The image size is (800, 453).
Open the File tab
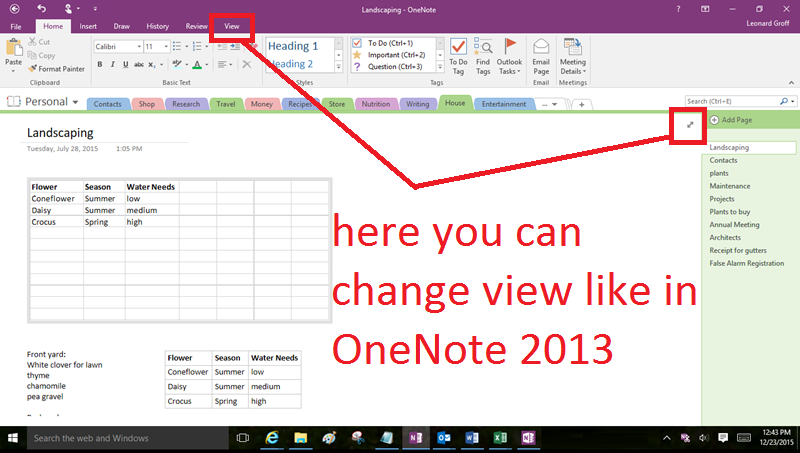pyautogui.click(x=16, y=27)
